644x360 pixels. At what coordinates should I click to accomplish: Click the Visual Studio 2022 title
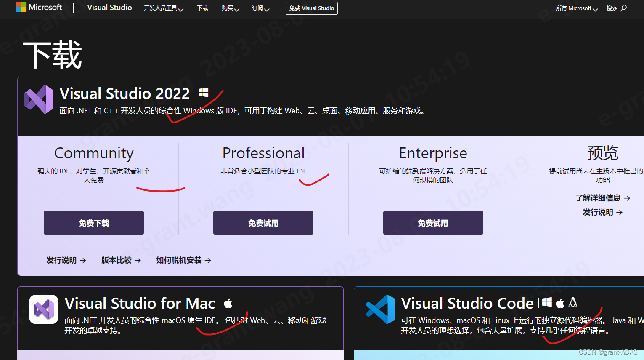(125, 93)
